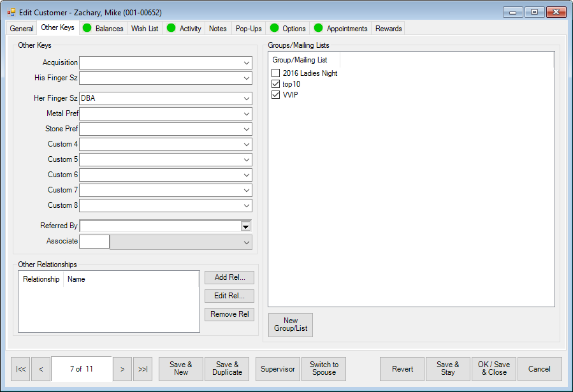The width and height of the screenshot is (573, 392).
Task: Open the Rewards tab
Action: coord(388,29)
